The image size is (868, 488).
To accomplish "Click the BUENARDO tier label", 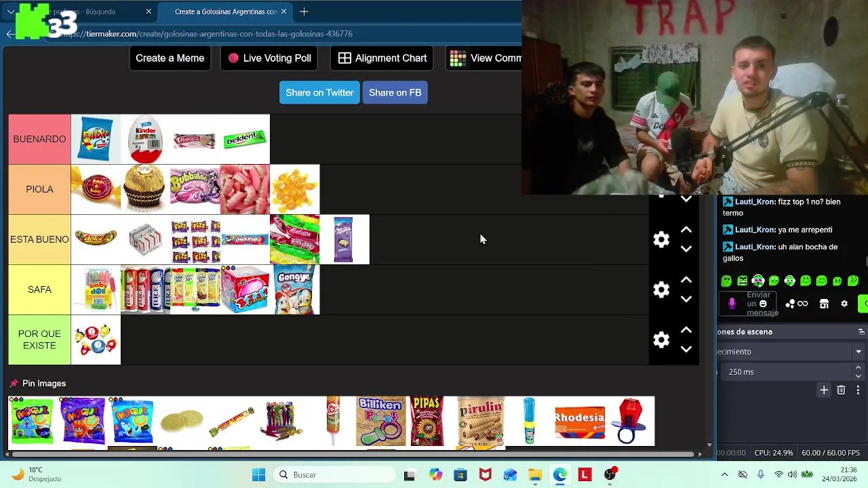I will 39,139.
